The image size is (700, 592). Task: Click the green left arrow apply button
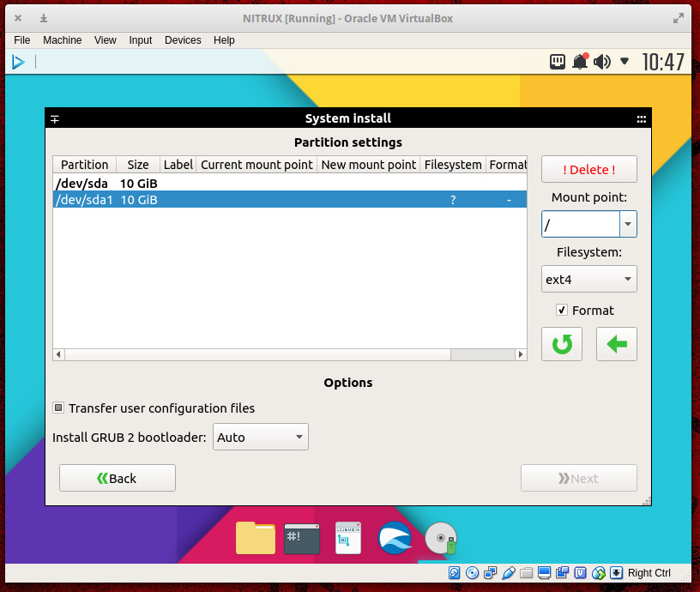[616, 344]
